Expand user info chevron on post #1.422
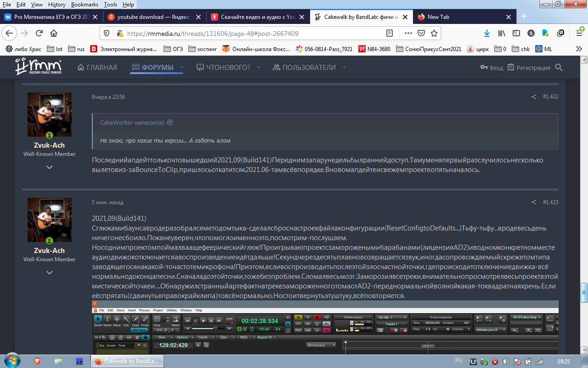 click(49, 167)
